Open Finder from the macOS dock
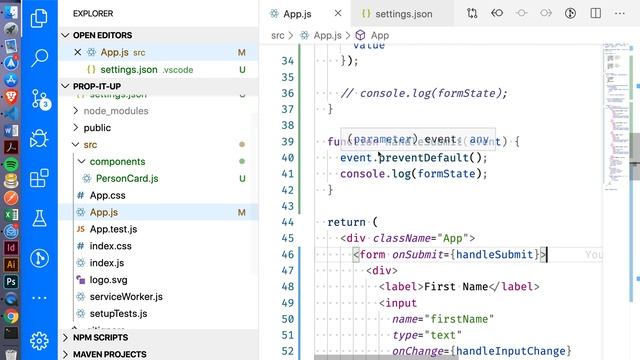640x360 pixels. [11, 12]
